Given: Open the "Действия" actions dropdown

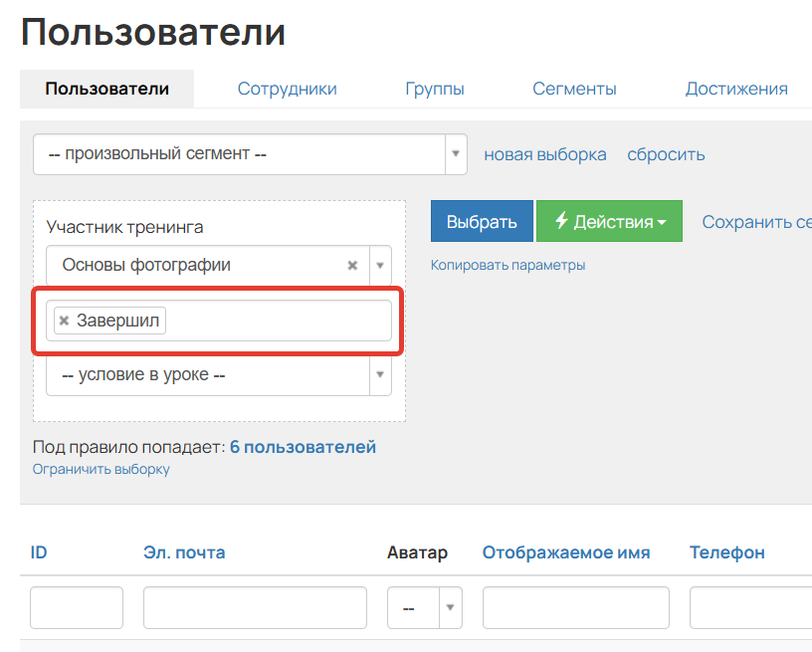Looking at the screenshot, I should (x=609, y=221).
